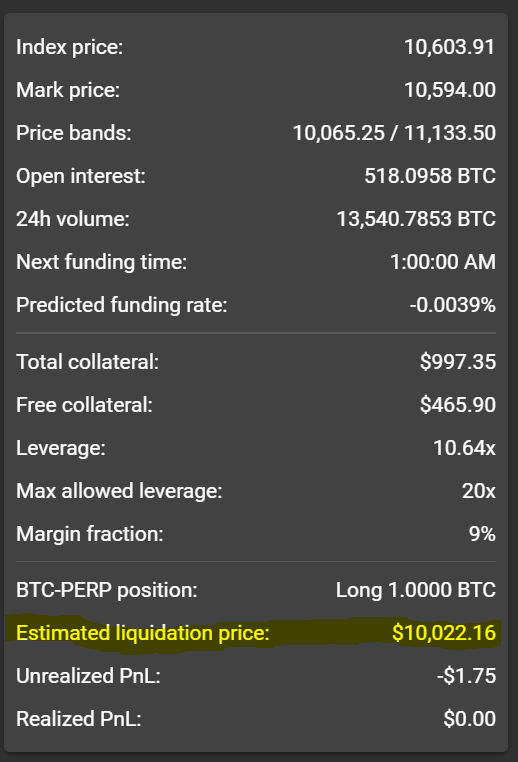Click the Total collateral amount $997.35
This screenshot has height=762, width=518.
point(458,362)
